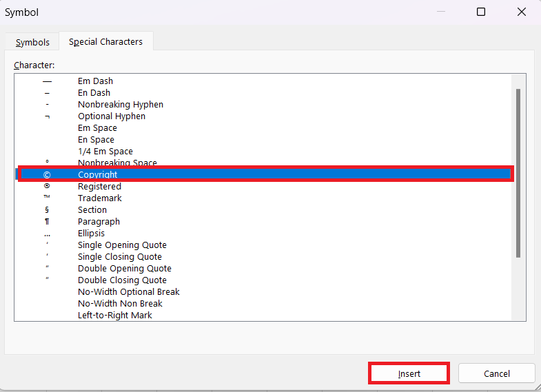Viewport: 541px width, 392px height.
Task: Select the En Dash row
Action: pos(263,93)
